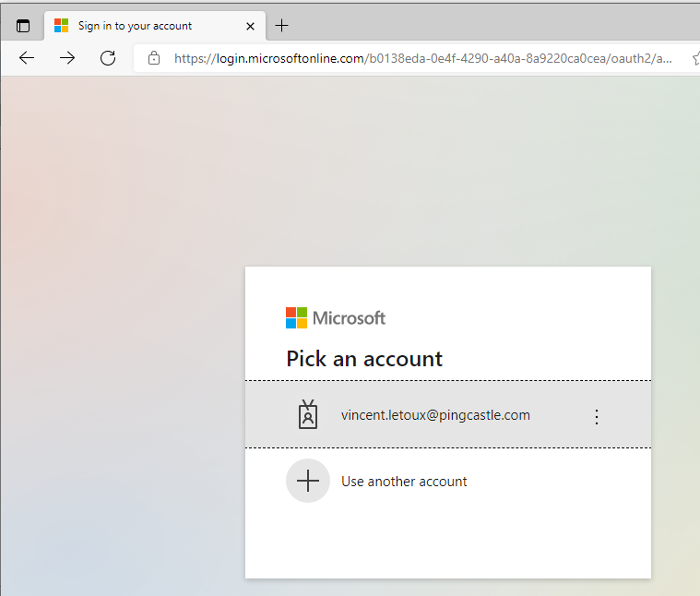Screen dimensions: 700x596
Task: Refresh the sign-in page
Action: coord(108,58)
